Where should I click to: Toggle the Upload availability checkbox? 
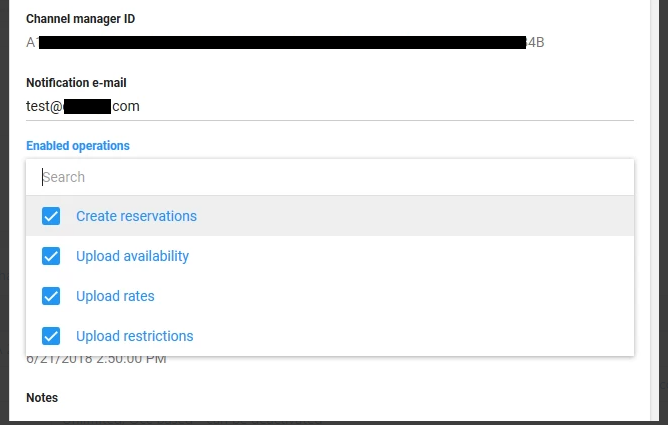coord(51,256)
